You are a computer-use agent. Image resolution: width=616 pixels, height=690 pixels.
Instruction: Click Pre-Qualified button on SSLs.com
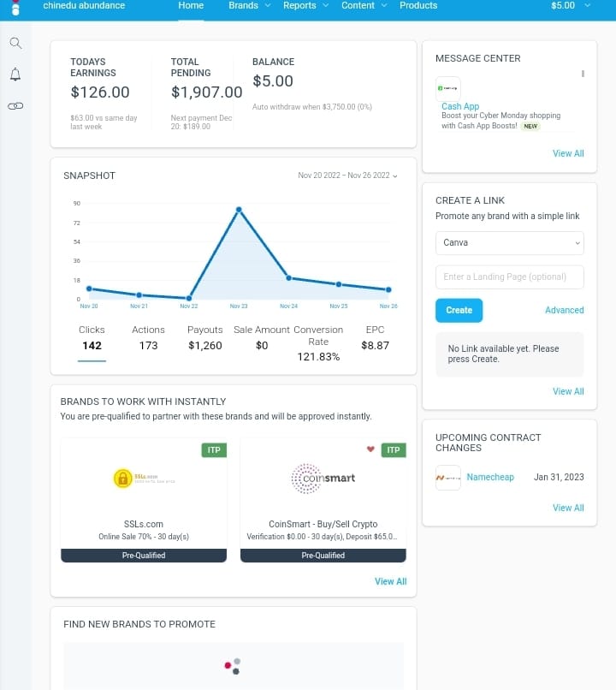[144, 556]
